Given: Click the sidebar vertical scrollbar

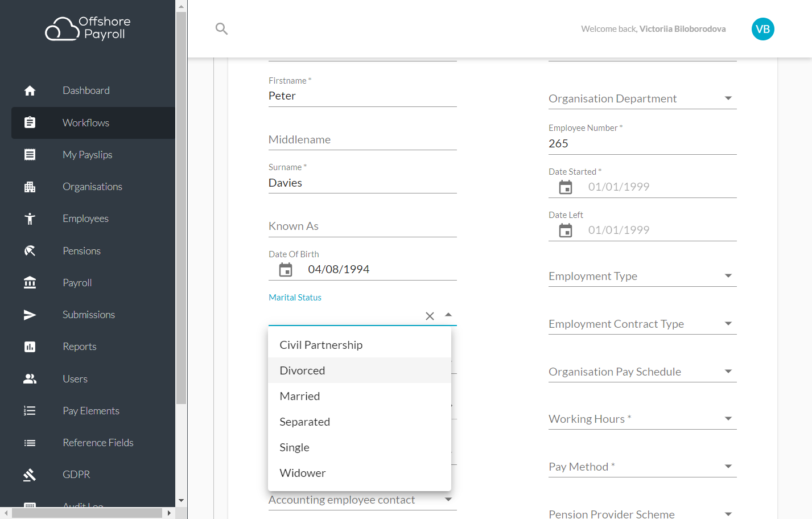Looking at the screenshot, I should tap(181, 208).
